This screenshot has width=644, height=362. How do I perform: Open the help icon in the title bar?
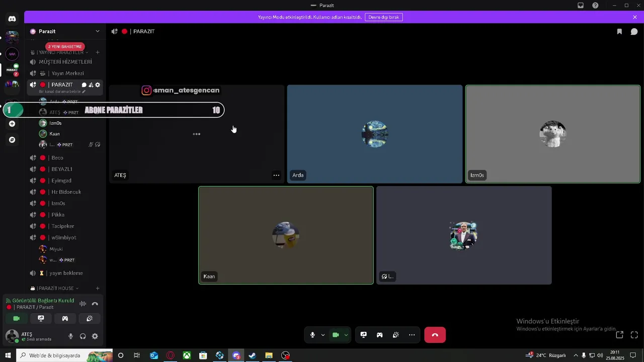(595, 6)
